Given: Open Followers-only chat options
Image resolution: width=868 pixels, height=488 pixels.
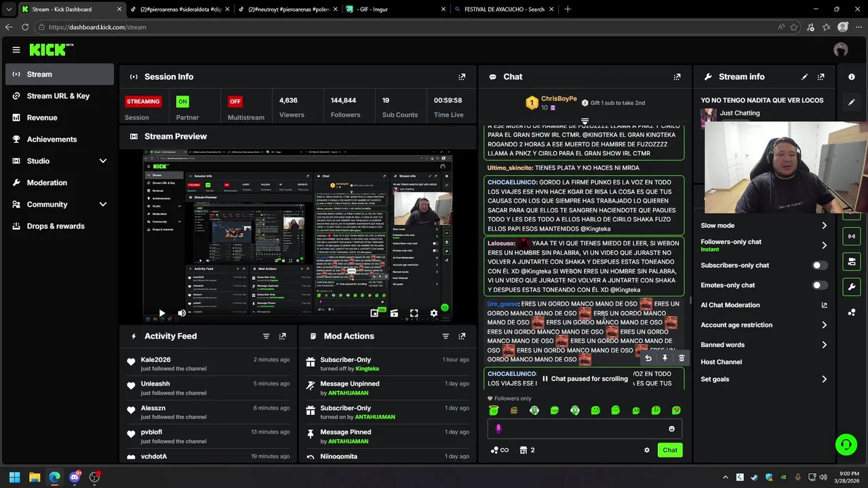Looking at the screenshot, I should point(764,245).
